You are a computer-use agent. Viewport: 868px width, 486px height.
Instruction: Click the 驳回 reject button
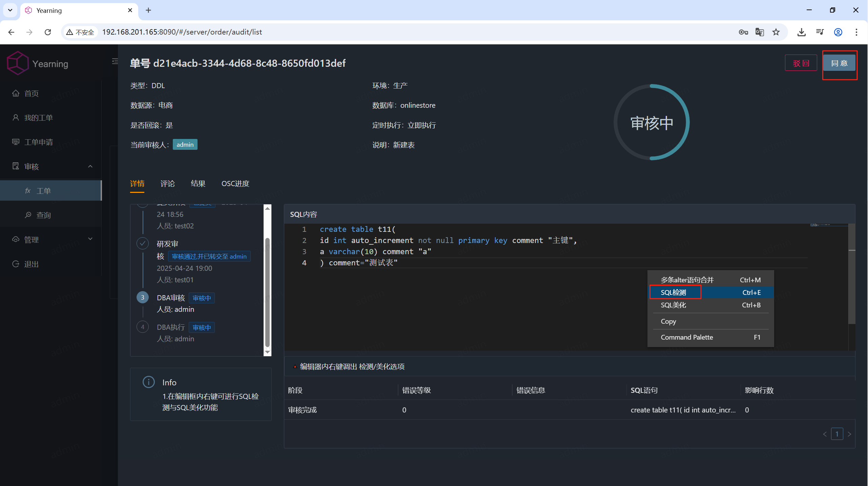coord(801,63)
